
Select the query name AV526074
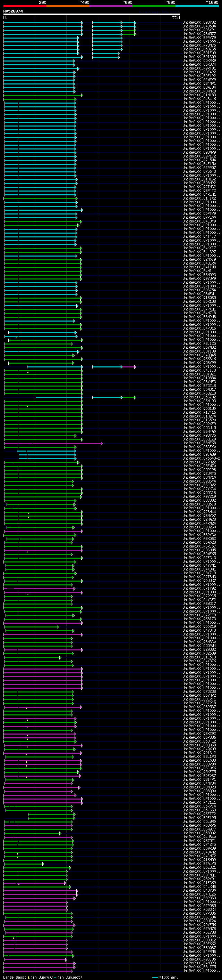point(13,11)
